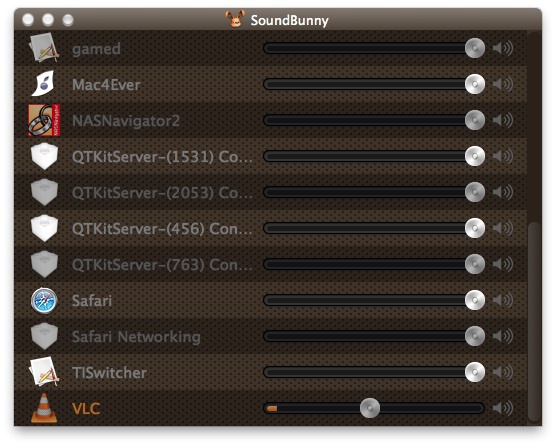Viewport: 556px width, 446px height.
Task: Select the QTKitServer-(763) Con... label
Action: [162, 265]
